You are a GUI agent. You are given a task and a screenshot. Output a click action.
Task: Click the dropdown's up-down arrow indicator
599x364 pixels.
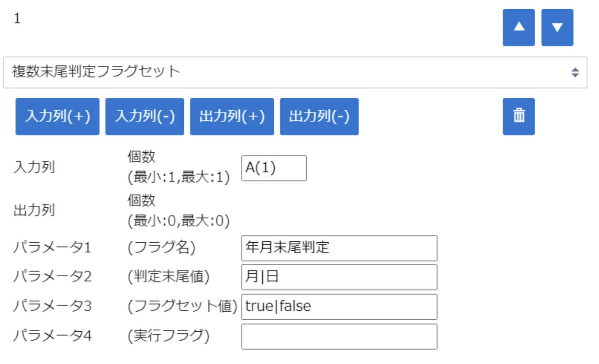pos(575,73)
